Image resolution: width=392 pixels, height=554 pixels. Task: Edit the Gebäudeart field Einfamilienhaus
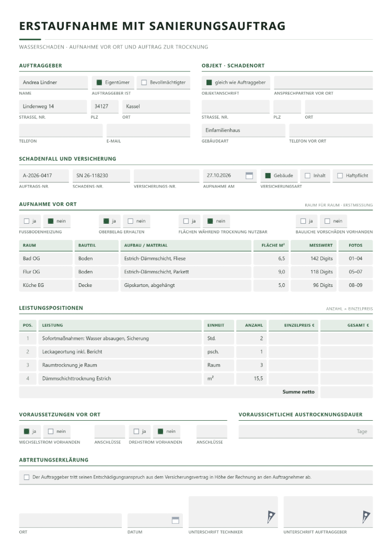point(244,130)
